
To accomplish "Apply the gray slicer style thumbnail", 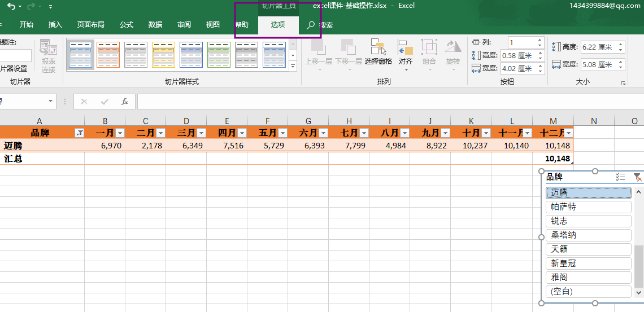I will point(136,55).
